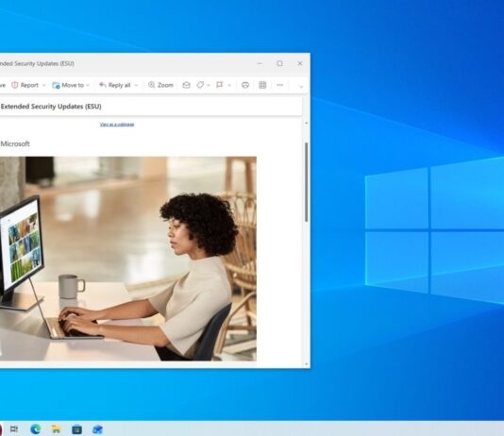Viewport: 504px width, 436px height.
Task: Open the categorize tag dropdown arrow
Action: (x=209, y=85)
